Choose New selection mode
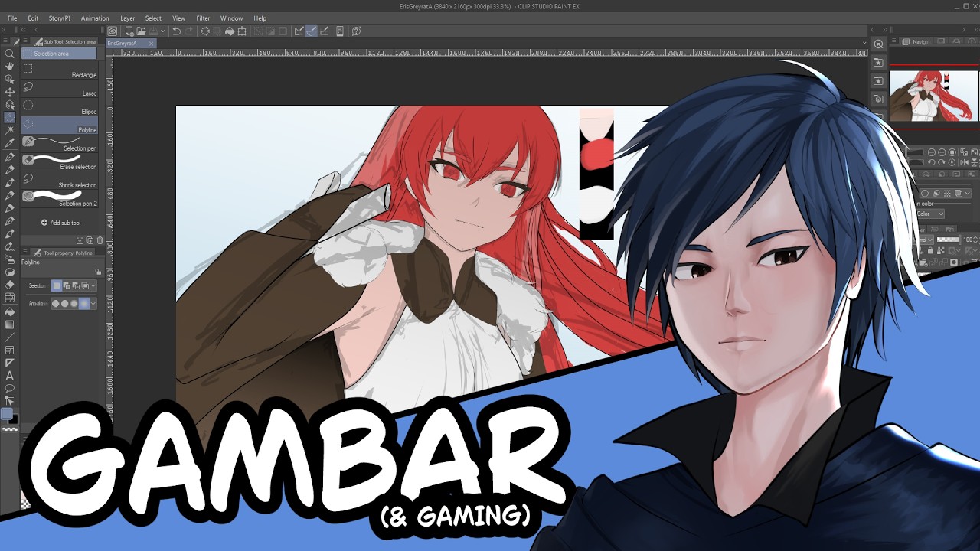Viewport: 980px width, 551px height. (x=57, y=285)
